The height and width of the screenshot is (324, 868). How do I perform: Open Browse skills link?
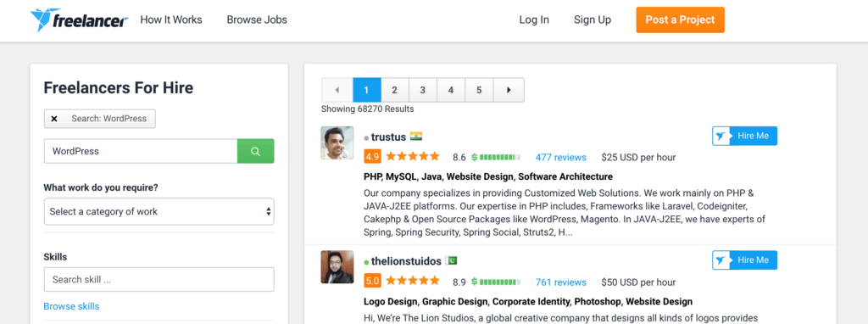coord(71,306)
